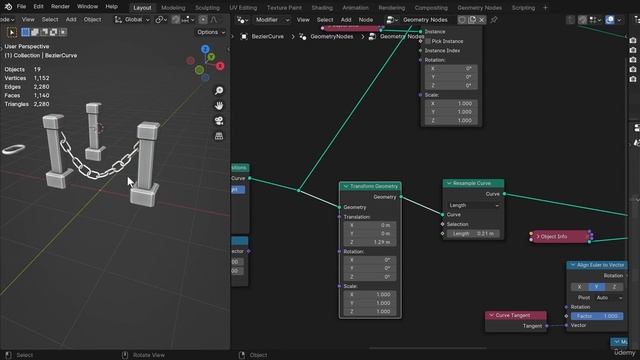640x360 pixels.
Task: Enable the Pick Instance checkbox
Action: point(428,41)
